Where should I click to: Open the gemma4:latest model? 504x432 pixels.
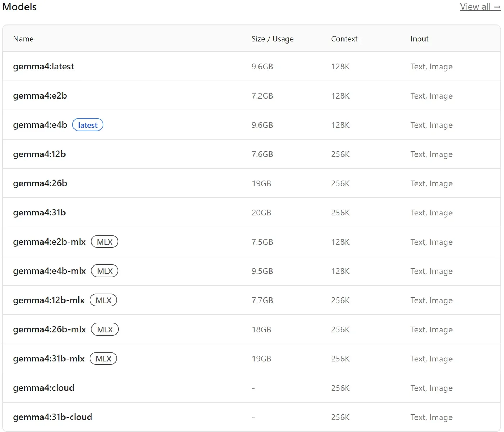click(x=44, y=67)
